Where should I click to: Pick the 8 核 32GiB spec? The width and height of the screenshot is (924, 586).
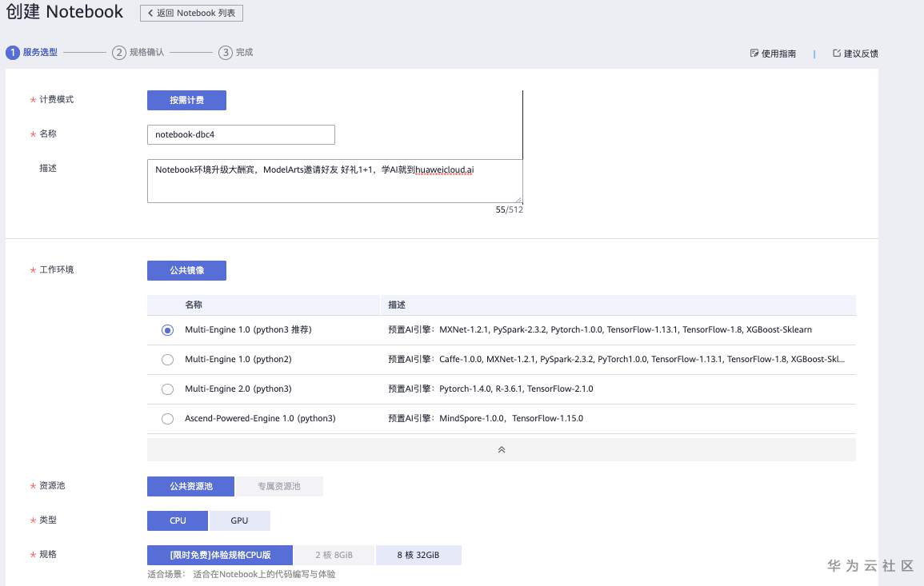pyautogui.click(x=418, y=555)
